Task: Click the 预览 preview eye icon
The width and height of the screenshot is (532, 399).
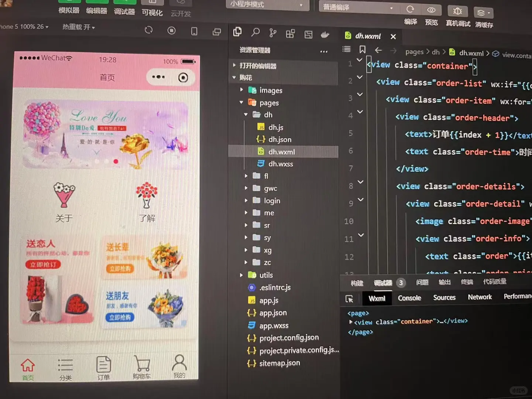Action: [431, 10]
